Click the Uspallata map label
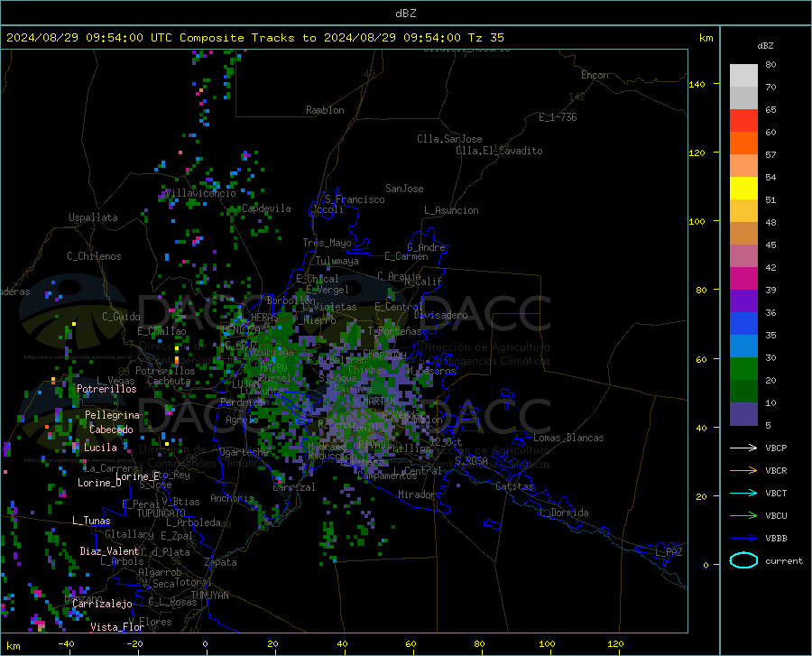The width and height of the screenshot is (812, 656). click(x=93, y=217)
